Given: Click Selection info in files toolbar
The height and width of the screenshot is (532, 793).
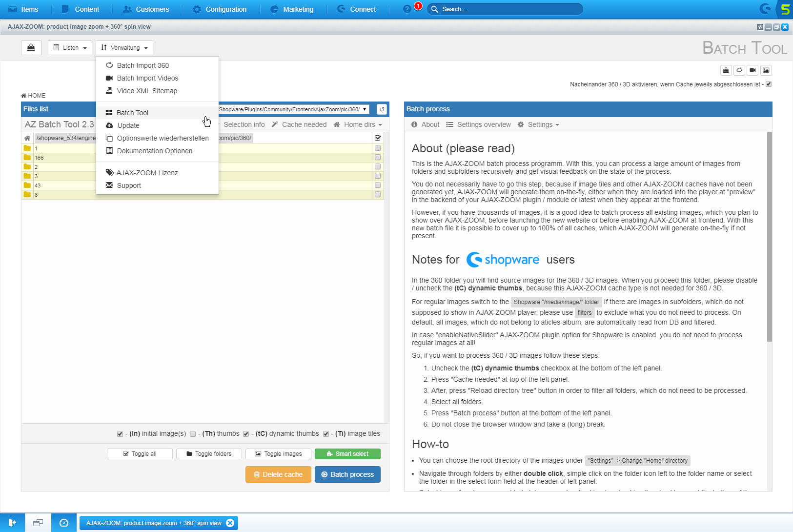Looking at the screenshot, I should (244, 125).
